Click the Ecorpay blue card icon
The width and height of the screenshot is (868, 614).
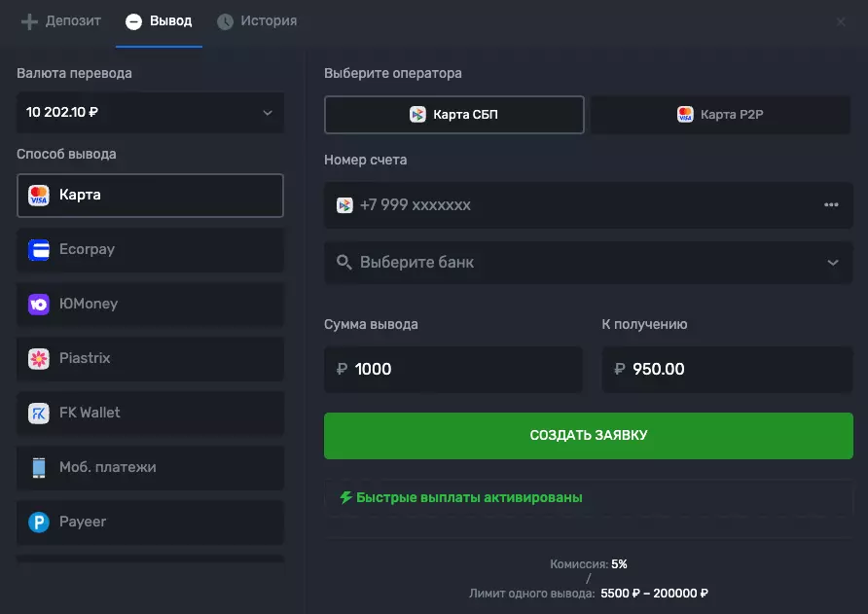[x=39, y=250]
